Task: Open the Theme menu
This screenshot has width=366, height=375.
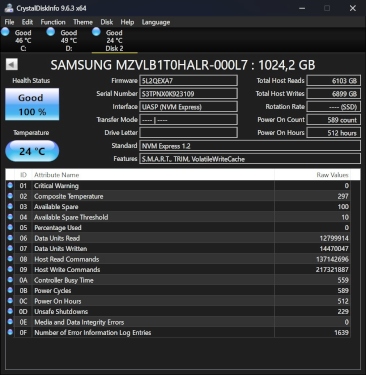Action: tap(83, 22)
